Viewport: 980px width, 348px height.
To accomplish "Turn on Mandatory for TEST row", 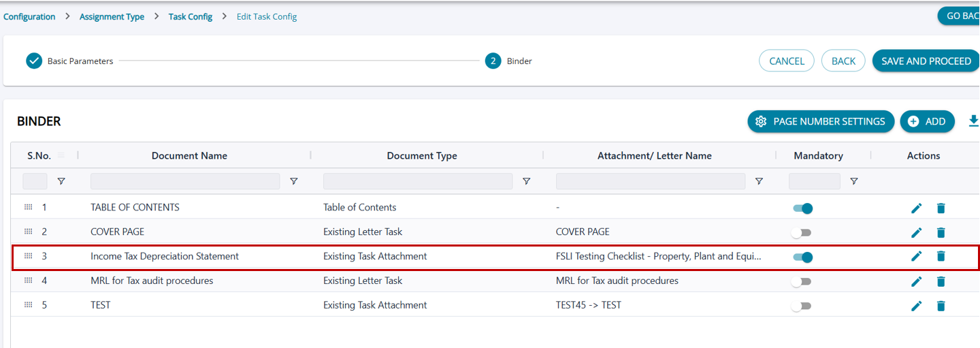I will (x=801, y=306).
